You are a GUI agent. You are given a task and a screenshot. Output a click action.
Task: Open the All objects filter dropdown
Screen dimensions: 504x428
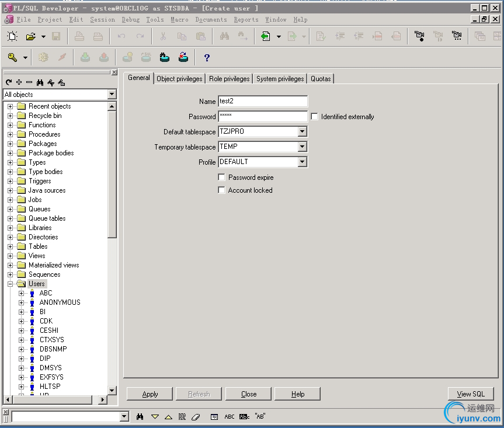[112, 94]
